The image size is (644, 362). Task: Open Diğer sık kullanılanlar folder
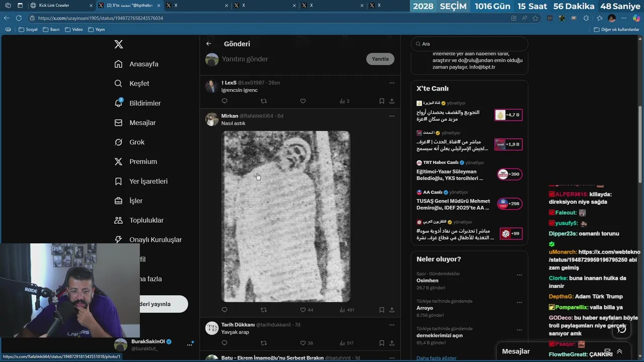click(616, 30)
